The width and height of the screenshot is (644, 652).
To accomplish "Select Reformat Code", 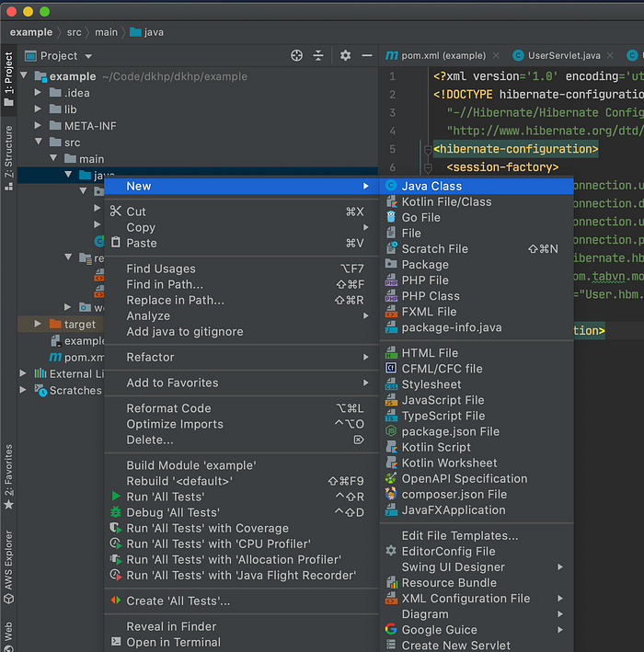I will pos(241,408).
